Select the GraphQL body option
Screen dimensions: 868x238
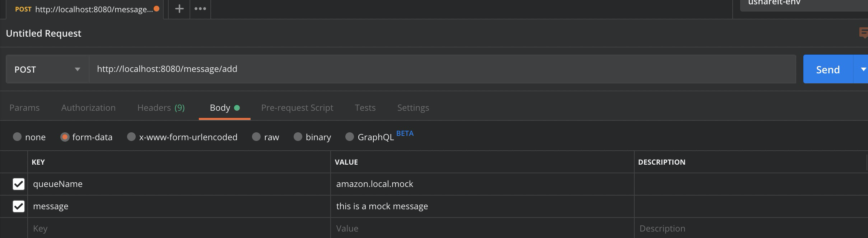click(350, 137)
